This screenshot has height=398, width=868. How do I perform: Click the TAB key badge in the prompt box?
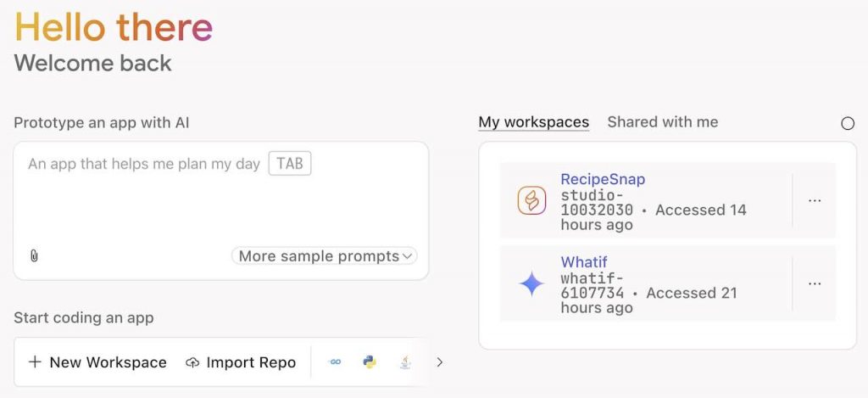(x=290, y=164)
